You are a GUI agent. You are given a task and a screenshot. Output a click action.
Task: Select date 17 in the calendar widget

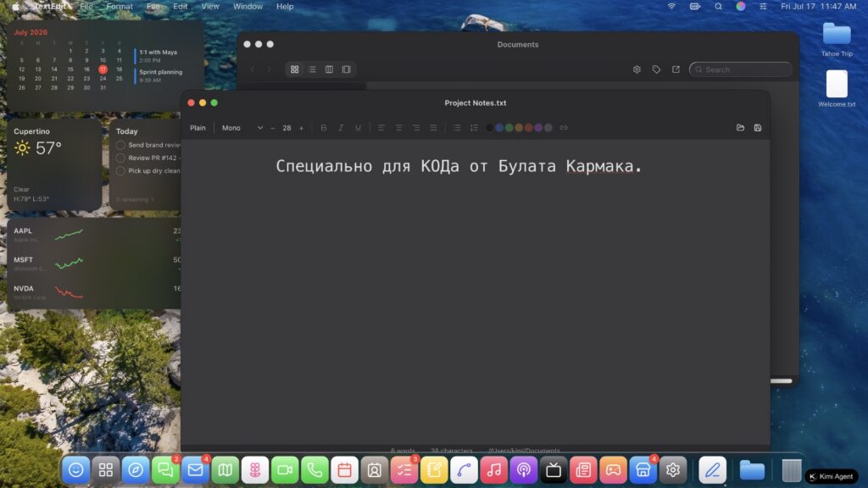(103, 69)
